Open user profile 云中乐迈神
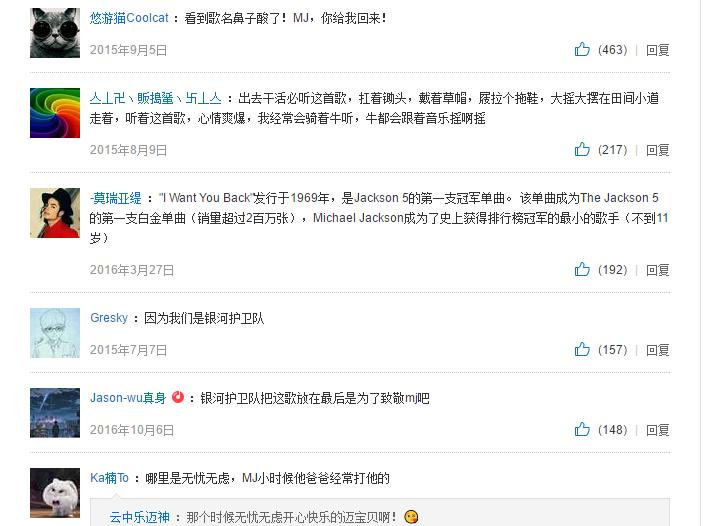The image size is (703, 526). click(x=139, y=517)
